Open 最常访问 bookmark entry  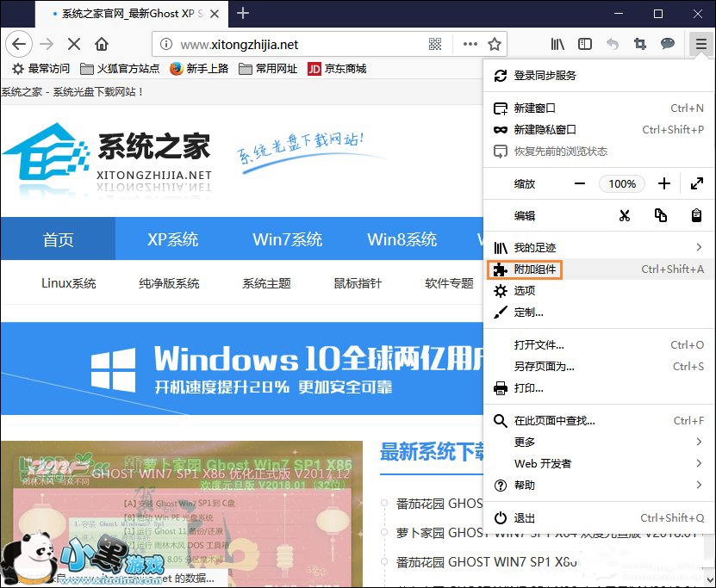[41, 69]
